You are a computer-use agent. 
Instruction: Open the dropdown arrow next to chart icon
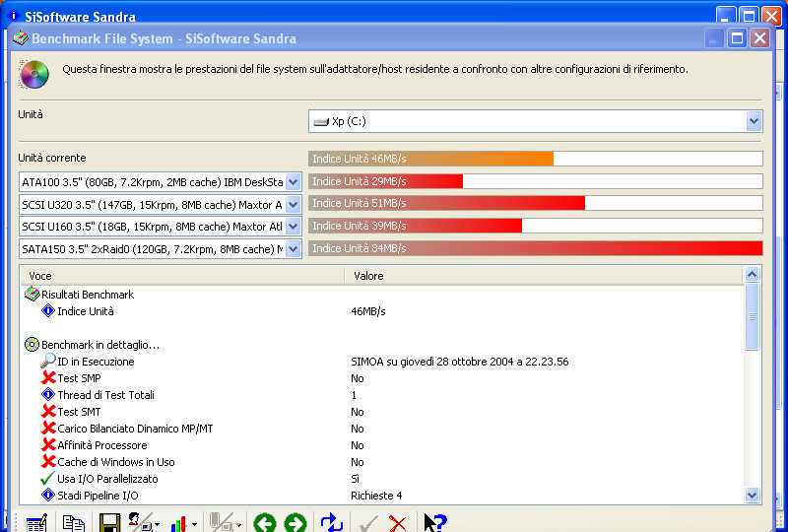194,525
